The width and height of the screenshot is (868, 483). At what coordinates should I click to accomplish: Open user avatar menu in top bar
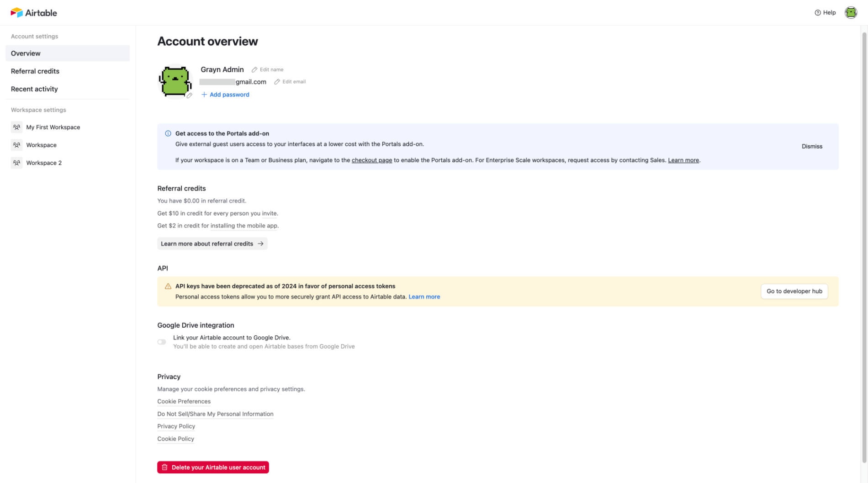(851, 12)
